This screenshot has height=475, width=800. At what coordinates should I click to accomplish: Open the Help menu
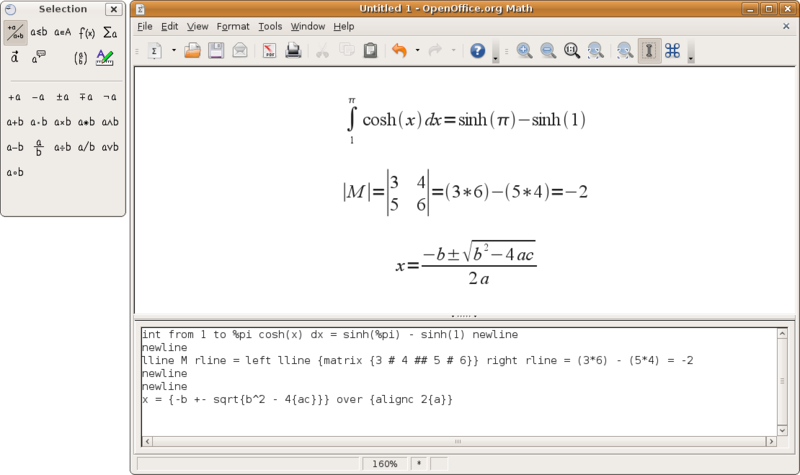tap(344, 26)
